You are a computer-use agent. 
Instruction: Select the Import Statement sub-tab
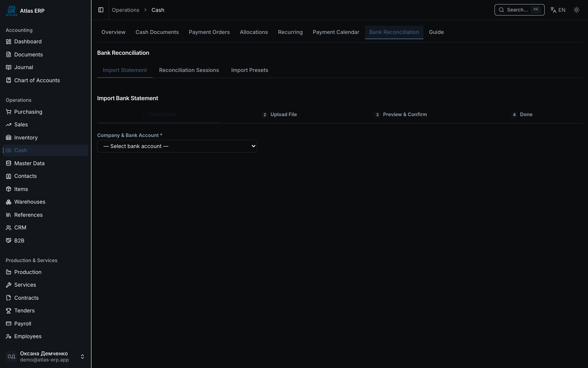[x=125, y=70]
